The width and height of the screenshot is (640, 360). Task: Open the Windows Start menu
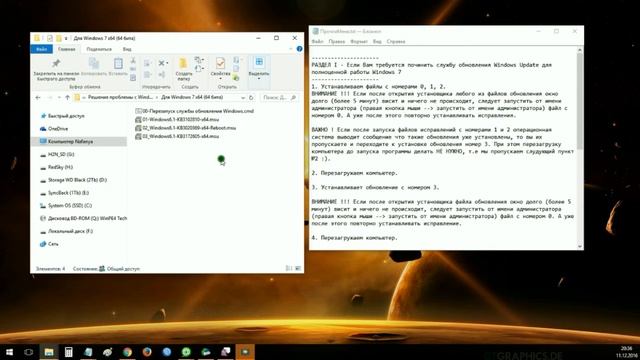point(9,352)
